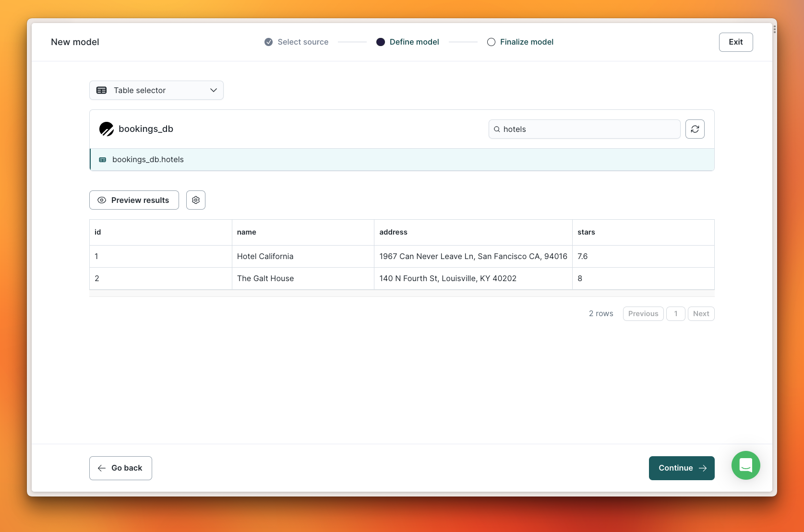Click the Table selector database icon
The height and width of the screenshot is (532, 804).
click(101, 90)
